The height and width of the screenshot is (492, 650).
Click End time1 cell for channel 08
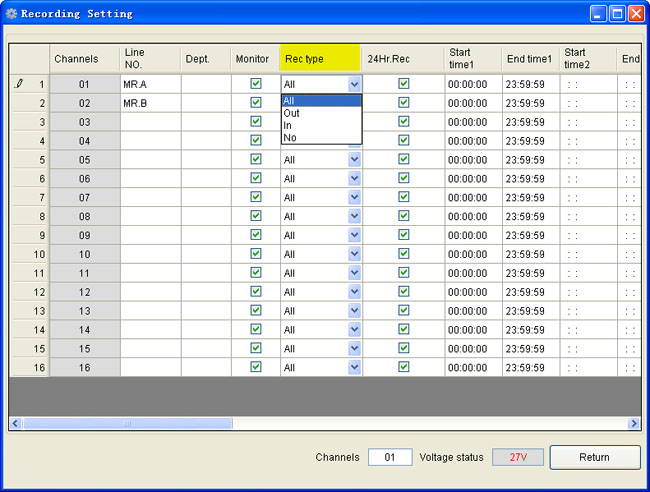pyautogui.click(x=530, y=216)
